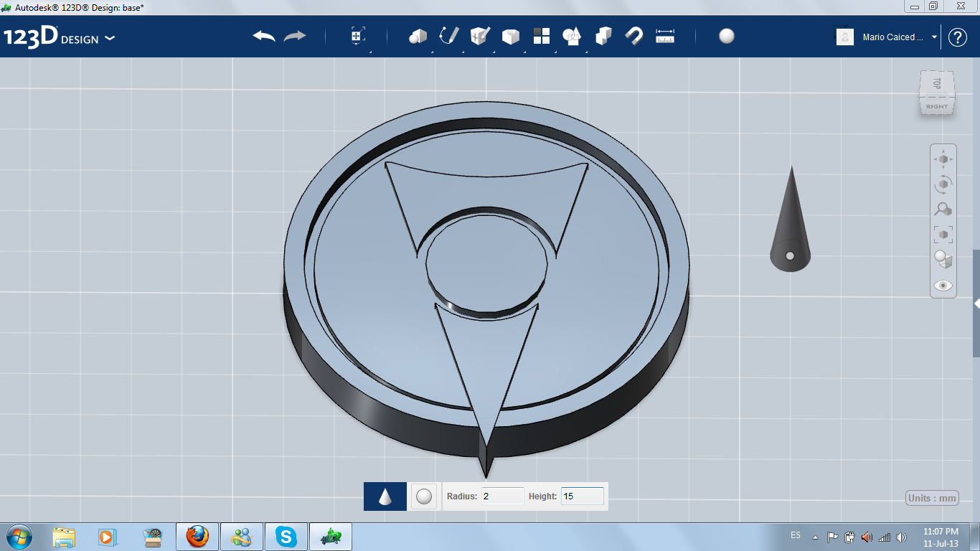Select the Zoom magnifier tool
The height and width of the screenshot is (551, 980).
(943, 209)
